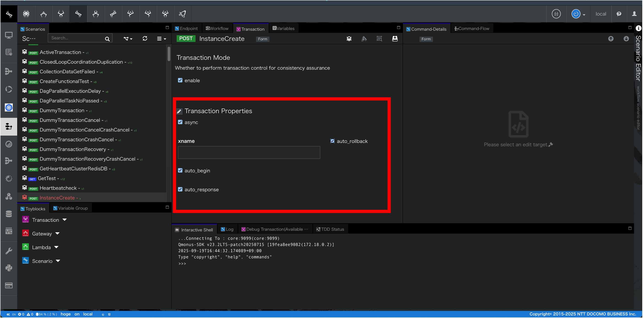Click the Python icon in left sidebar
644x318 pixels.
click(9, 268)
